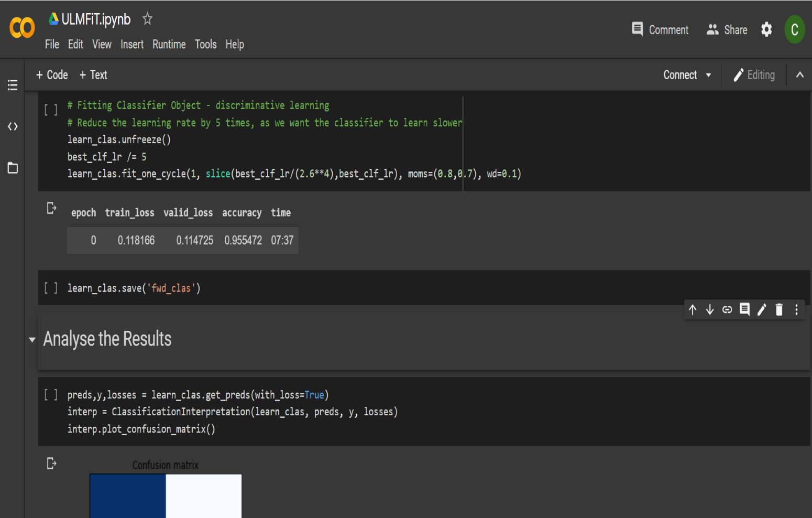812x518 pixels.
Task: Click the learn_clas.unfreeze() code line
Action: pos(119,139)
